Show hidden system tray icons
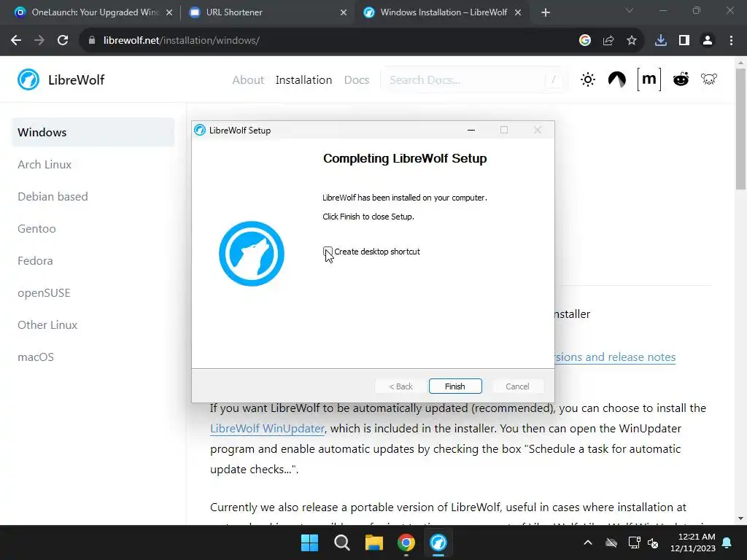 tap(588, 542)
